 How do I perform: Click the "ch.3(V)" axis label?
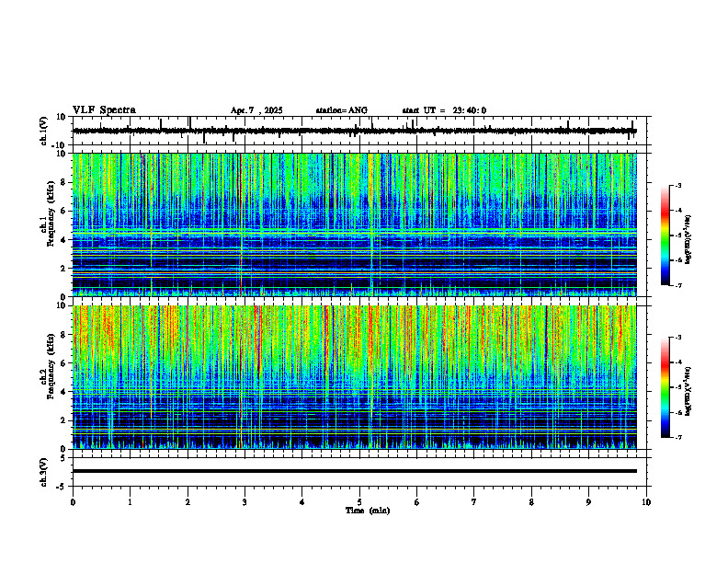click(43, 472)
